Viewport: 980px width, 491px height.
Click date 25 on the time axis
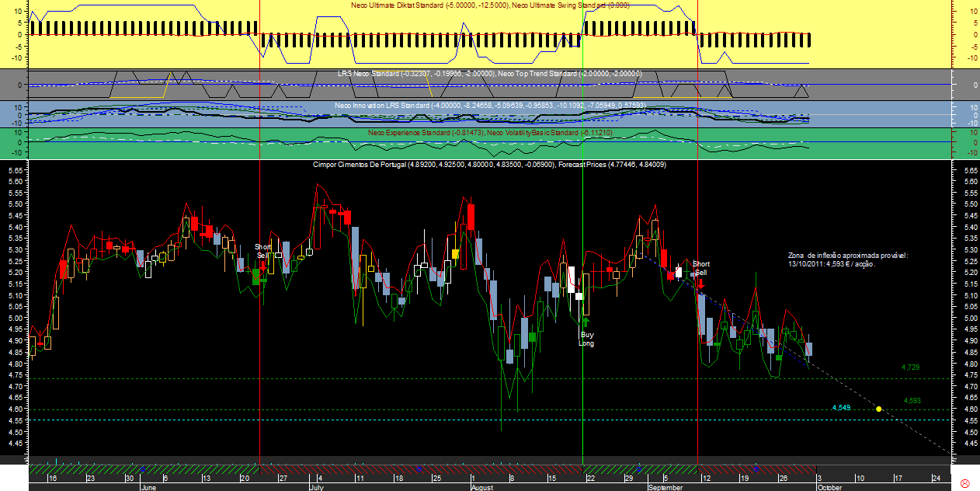tap(436, 478)
